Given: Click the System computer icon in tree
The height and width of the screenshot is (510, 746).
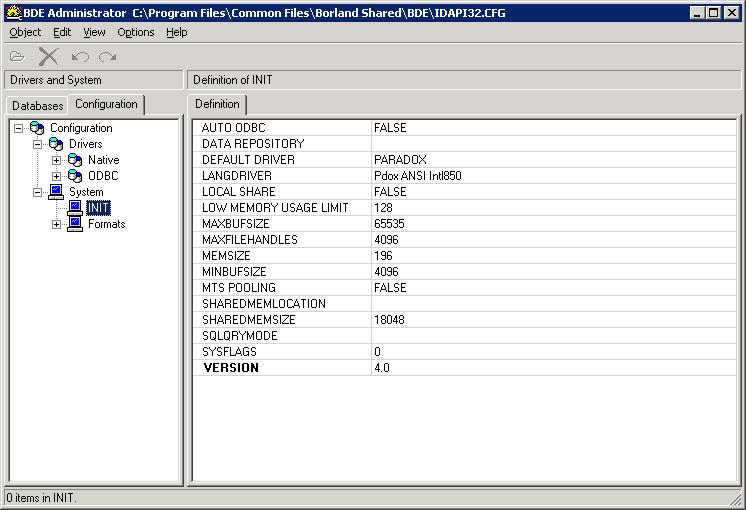Looking at the screenshot, I should (x=57, y=192).
